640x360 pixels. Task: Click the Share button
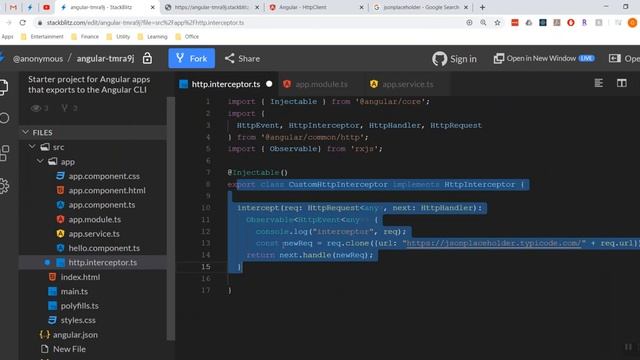[242, 58]
